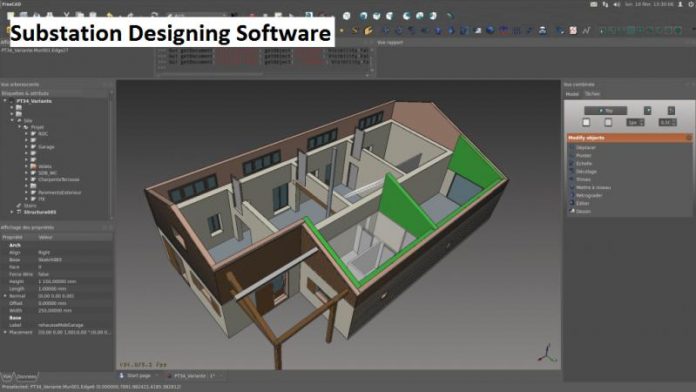Click the blue globe icon in toolbar

(490, 30)
